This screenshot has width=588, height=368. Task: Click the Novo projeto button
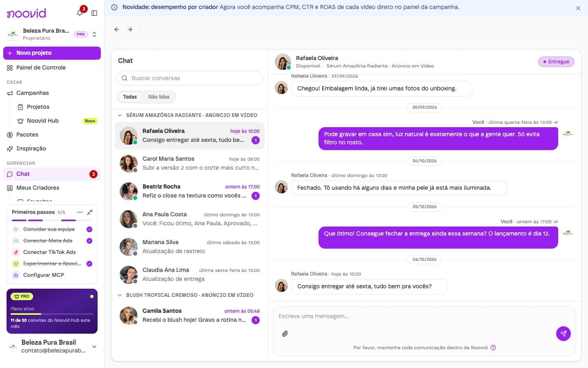pyautogui.click(x=52, y=53)
